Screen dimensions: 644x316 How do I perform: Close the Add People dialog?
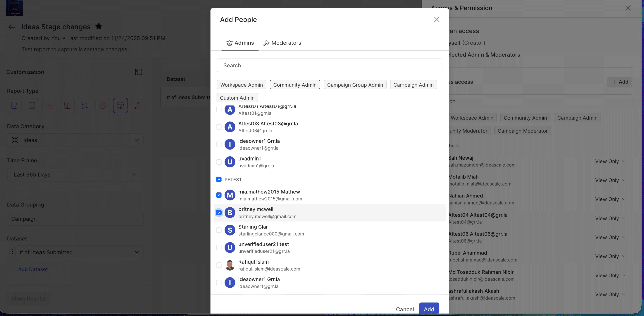437,20
